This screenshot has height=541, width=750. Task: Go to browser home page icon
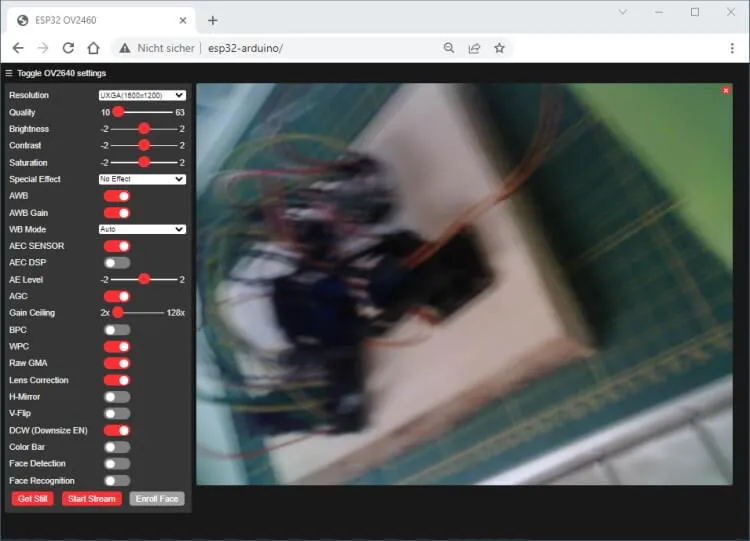point(93,48)
